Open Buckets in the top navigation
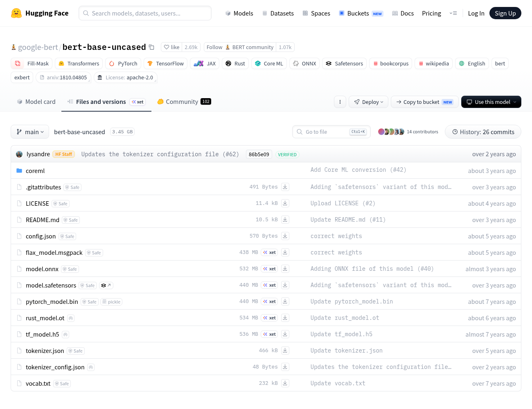The width and height of the screenshot is (532, 409). [361, 13]
